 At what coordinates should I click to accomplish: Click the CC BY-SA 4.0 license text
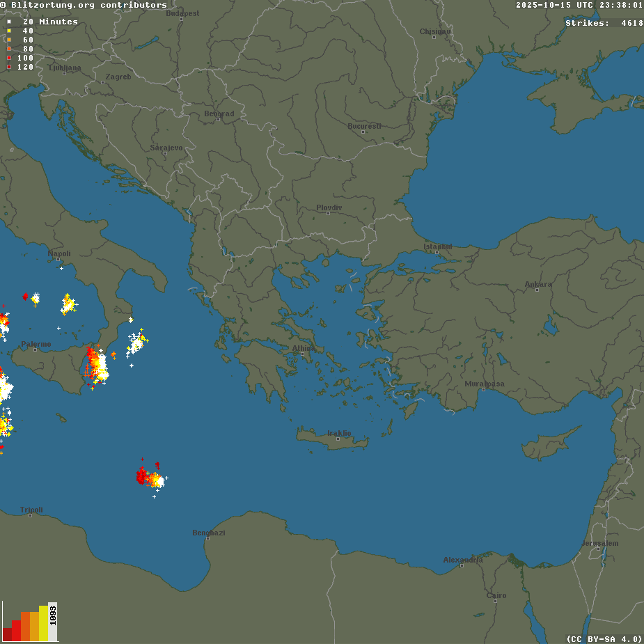coord(604,638)
